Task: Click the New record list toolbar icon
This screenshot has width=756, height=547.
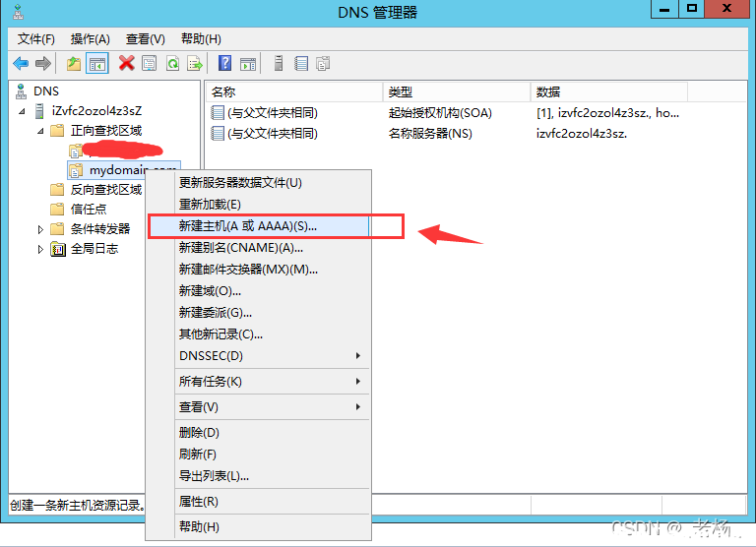Action: click(x=301, y=63)
